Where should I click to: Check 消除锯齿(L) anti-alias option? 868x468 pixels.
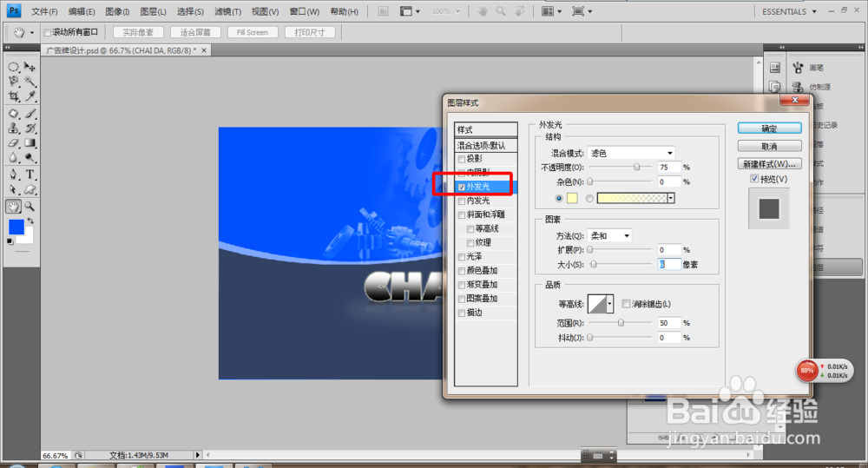(626, 304)
